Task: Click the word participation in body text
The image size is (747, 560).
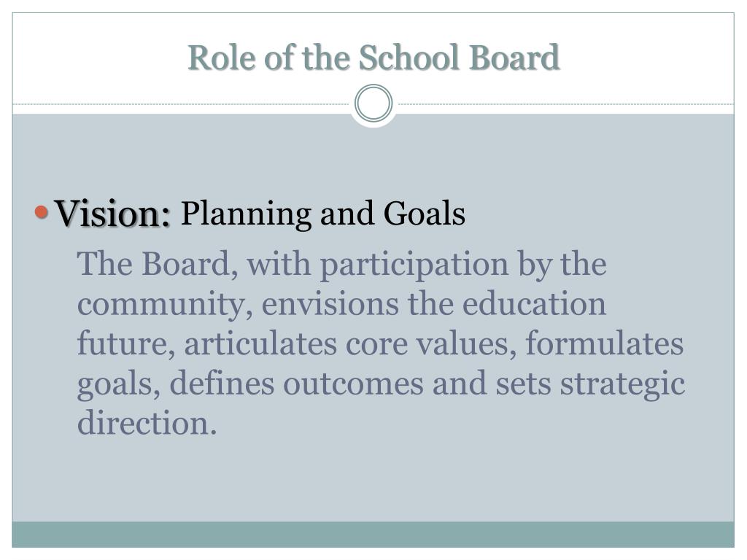Action: (414, 265)
